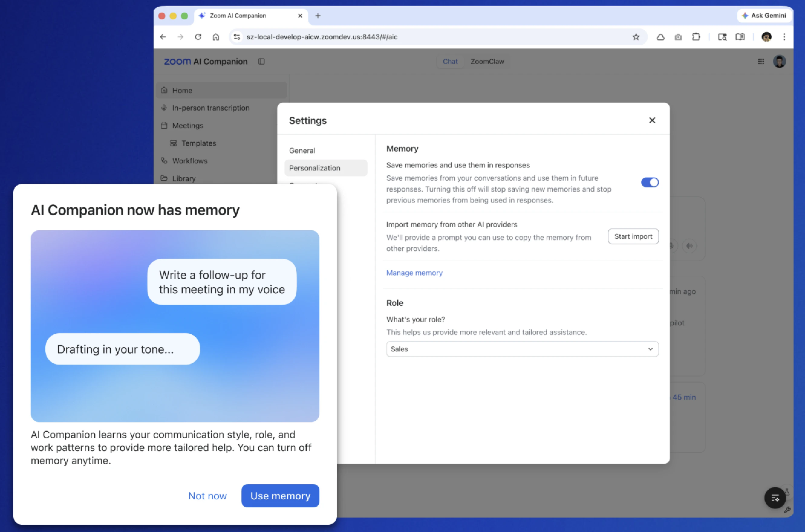The width and height of the screenshot is (805, 532).
Task: Select Personalization in Settings
Action: coord(326,168)
